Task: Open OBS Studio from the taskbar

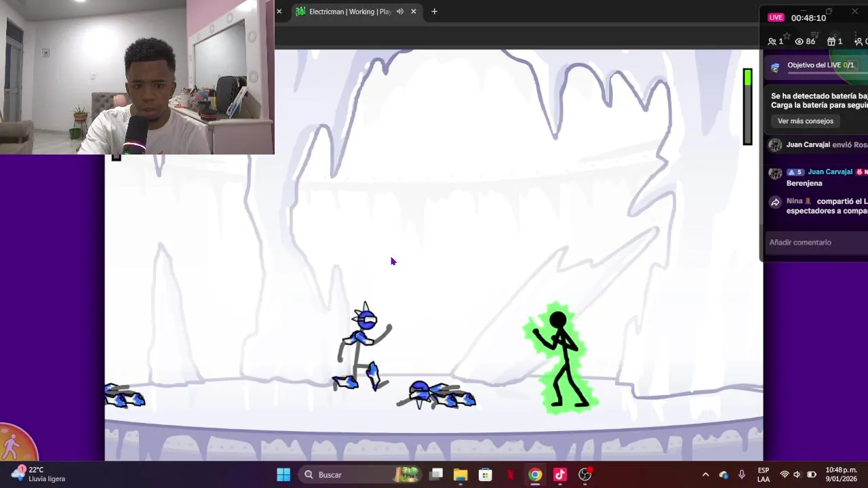Action: [585, 474]
